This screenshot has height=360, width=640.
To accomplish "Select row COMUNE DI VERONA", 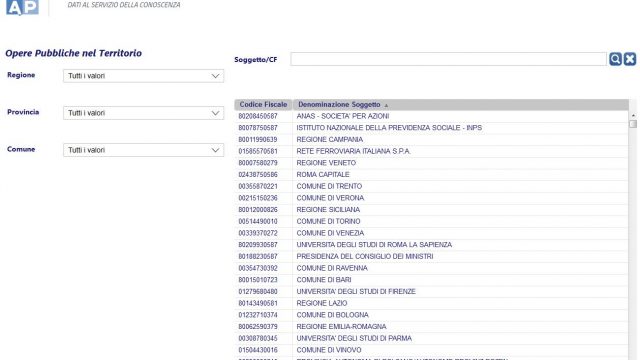I will pyautogui.click(x=431, y=198).
